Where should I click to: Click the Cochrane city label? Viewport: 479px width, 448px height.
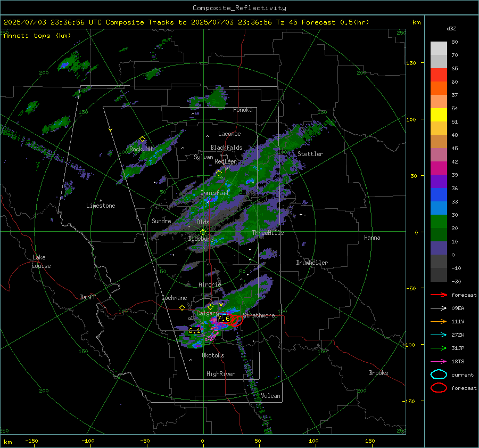coord(174,298)
